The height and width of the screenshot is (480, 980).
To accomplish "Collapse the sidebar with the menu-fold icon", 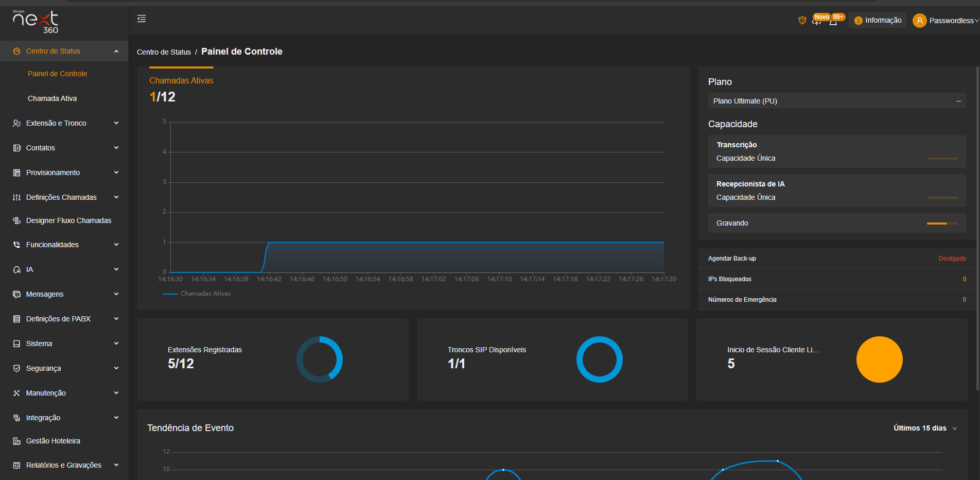I will [x=142, y=19].
